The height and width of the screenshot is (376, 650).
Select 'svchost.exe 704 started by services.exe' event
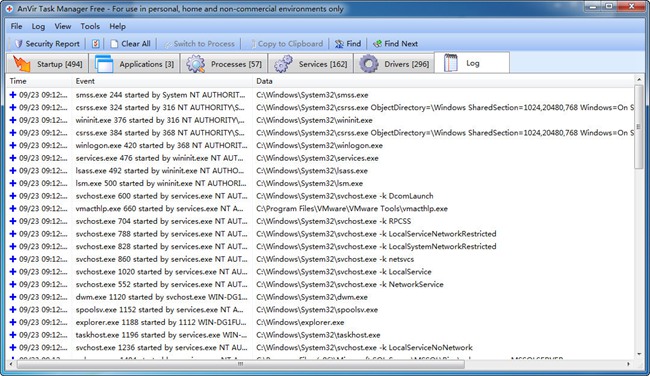pos(161,221)
